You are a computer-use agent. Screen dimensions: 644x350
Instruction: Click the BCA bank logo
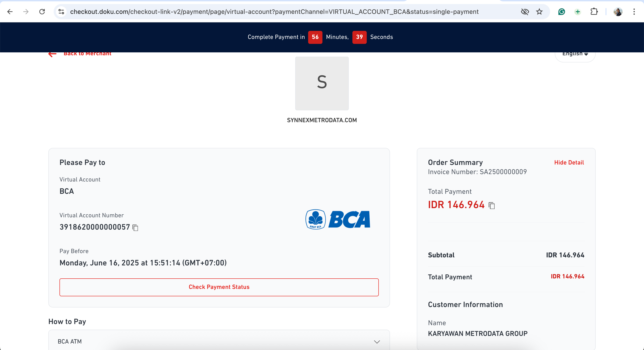pos(337,219)
